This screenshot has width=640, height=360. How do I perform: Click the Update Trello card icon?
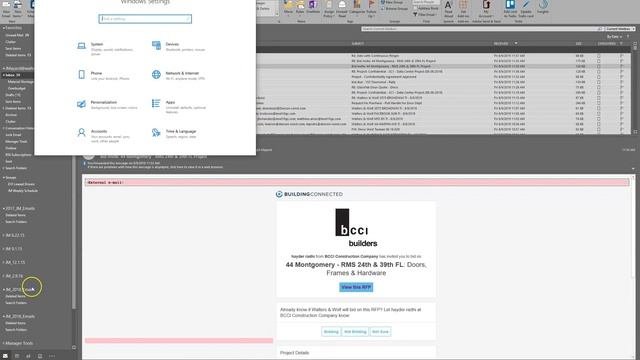pos(526,8)
